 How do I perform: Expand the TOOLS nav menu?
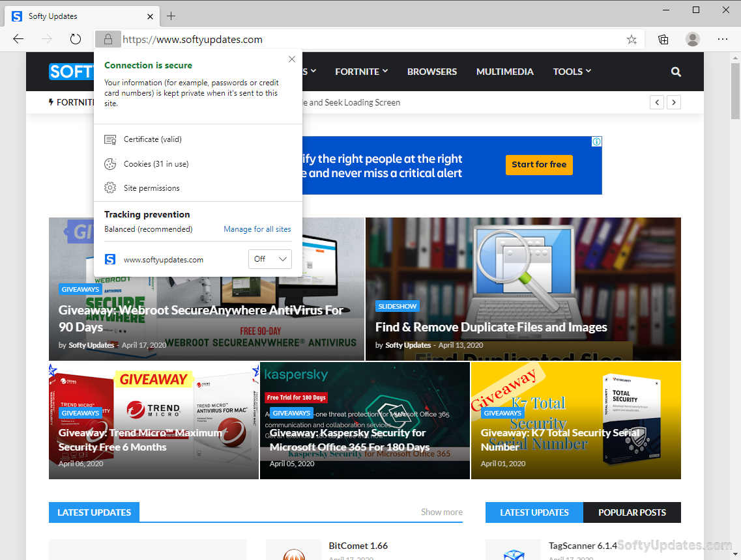click(572, 72)
